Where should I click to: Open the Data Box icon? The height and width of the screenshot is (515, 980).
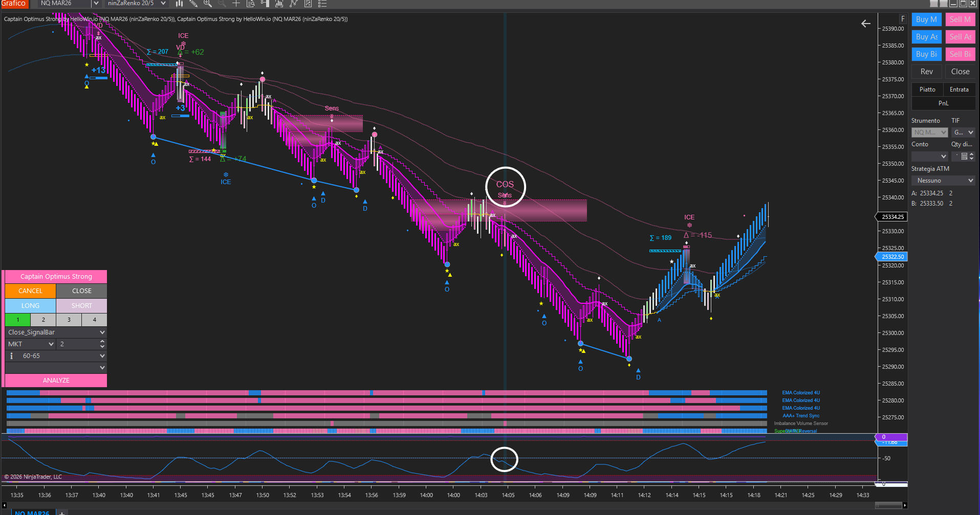(251, 4)
